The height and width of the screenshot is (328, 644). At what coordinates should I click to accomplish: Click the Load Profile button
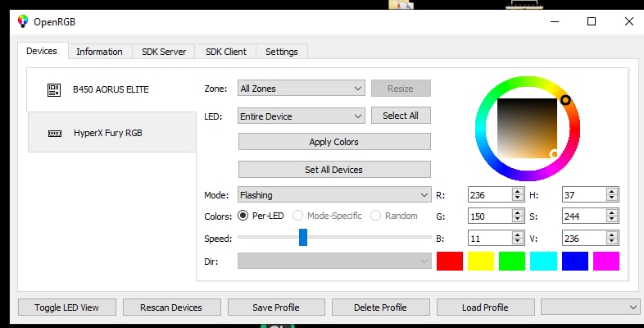(486, 307)
